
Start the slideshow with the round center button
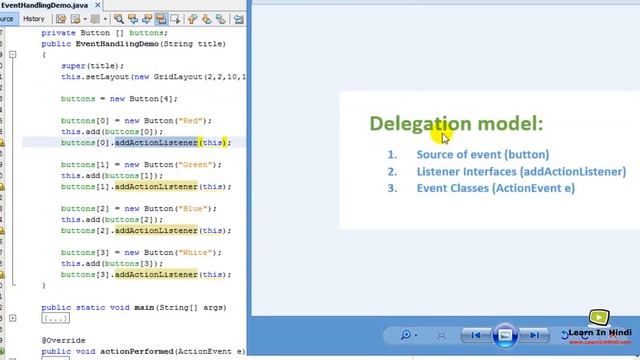[x=505, y=335]
